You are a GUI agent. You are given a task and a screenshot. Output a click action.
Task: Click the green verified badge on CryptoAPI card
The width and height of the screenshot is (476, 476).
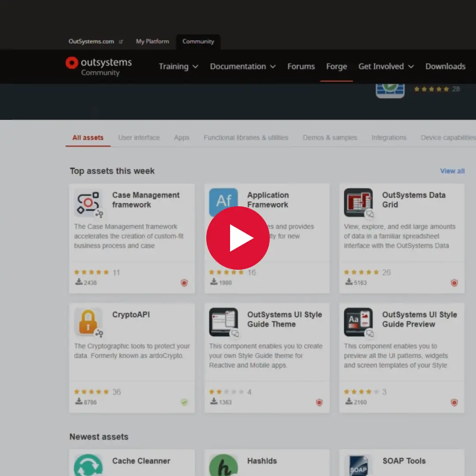point(184,402)
